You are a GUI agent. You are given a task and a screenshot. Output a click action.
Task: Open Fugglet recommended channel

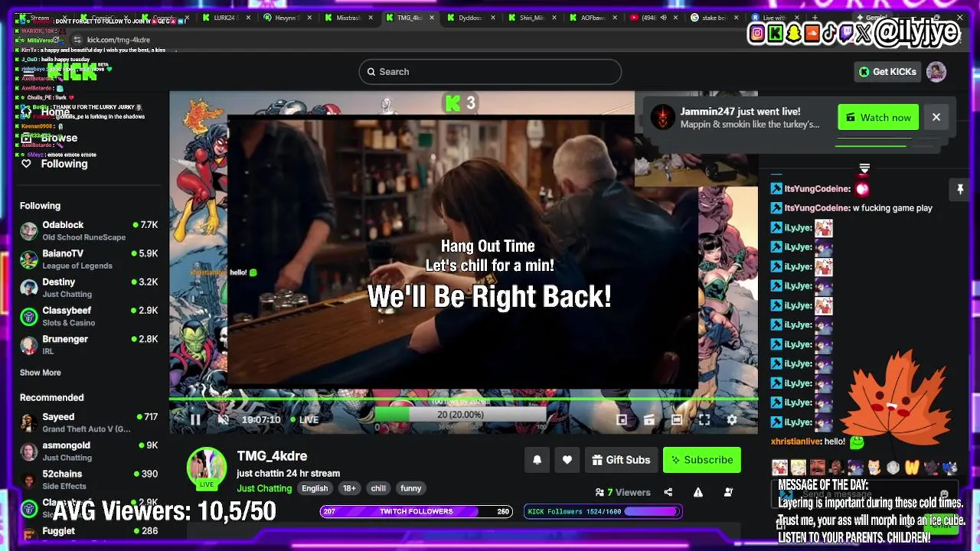tap(89, 531)
